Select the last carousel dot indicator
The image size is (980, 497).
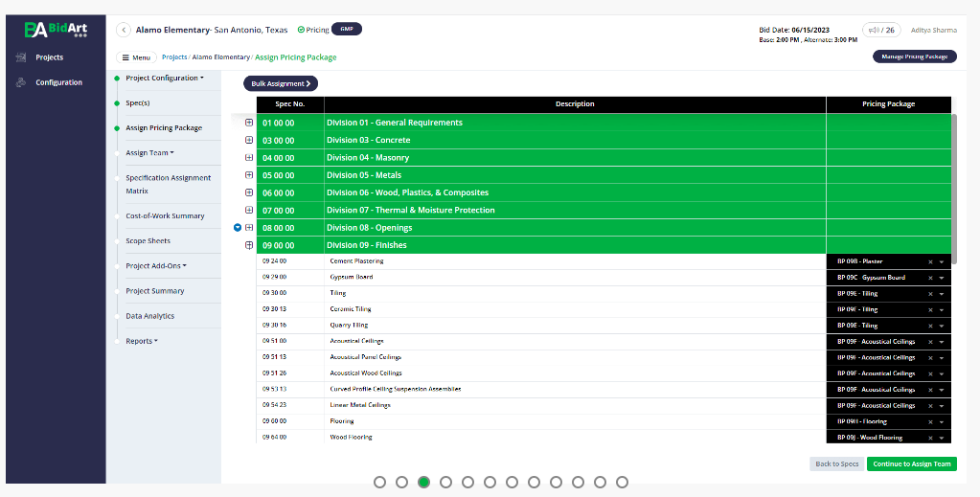click(622, 482)
